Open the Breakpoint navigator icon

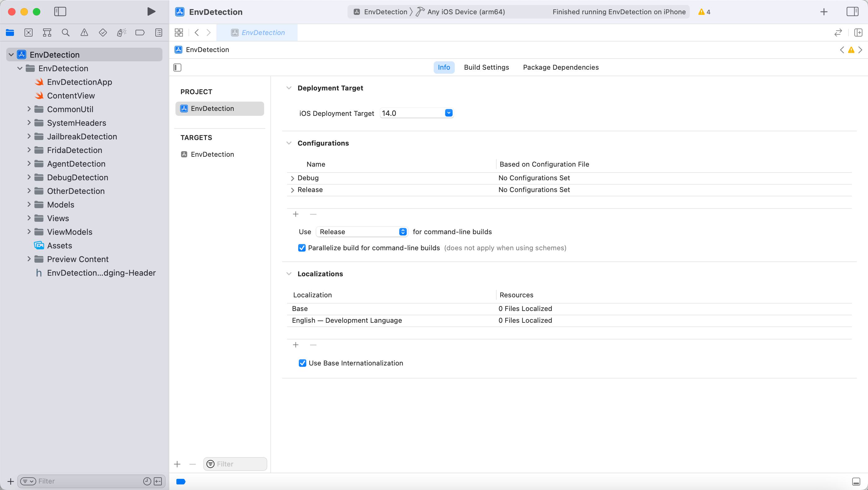140,33
